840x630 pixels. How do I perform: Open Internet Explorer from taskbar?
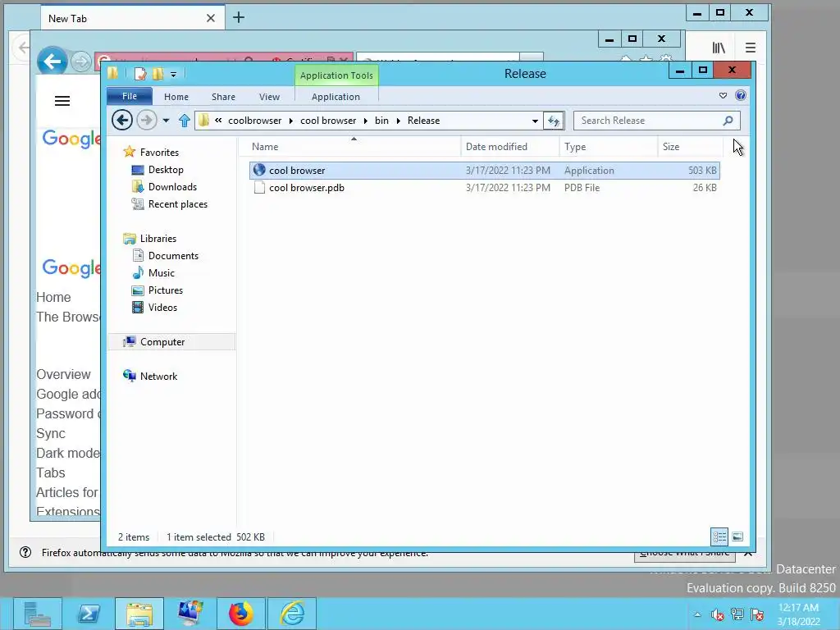[292, 614]
